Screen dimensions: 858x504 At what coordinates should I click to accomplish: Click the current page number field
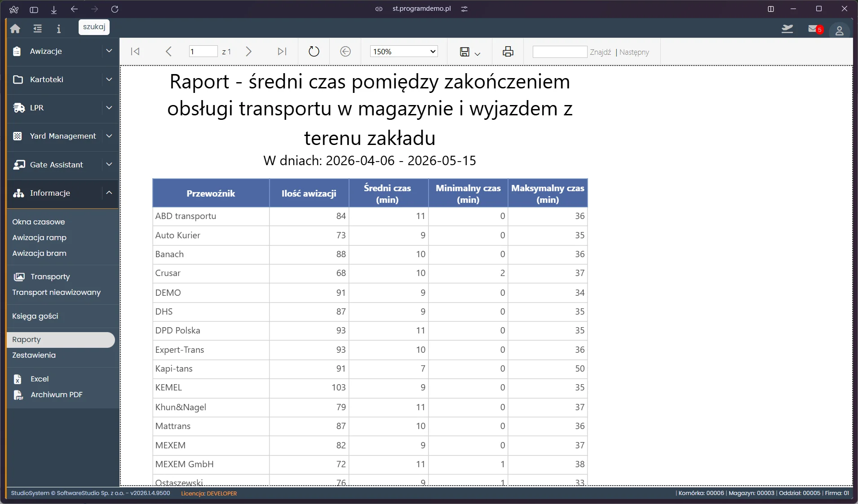point(203,52)
